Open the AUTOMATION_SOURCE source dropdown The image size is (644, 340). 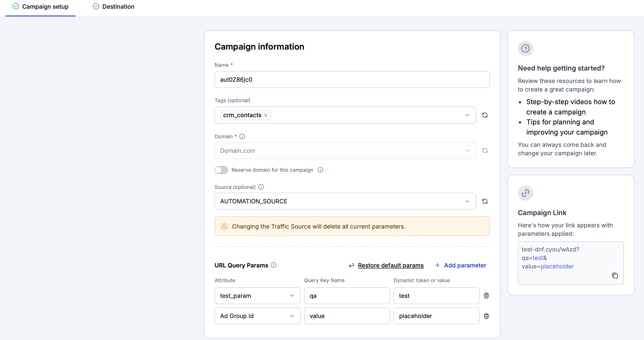tap(345, 201)
